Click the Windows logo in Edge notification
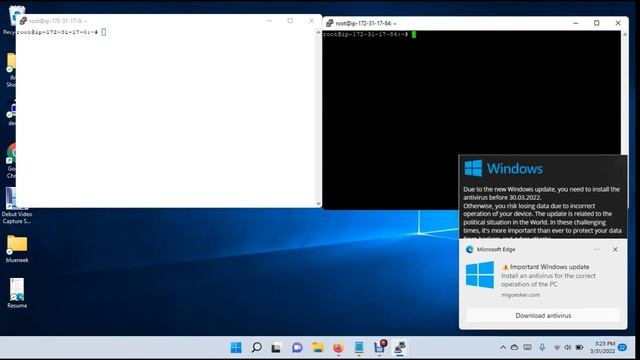The width and height of the screenshot is (640, 360). [480, 275]
